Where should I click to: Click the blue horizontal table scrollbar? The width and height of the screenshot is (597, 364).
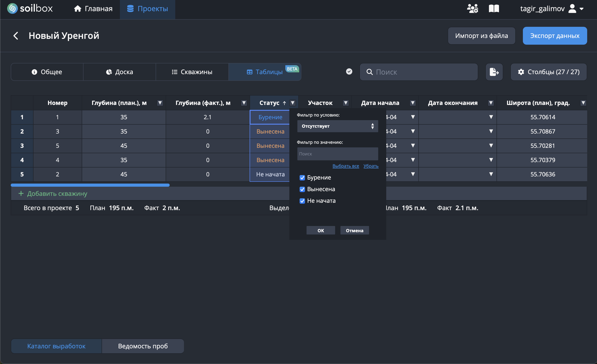point(90,185)
